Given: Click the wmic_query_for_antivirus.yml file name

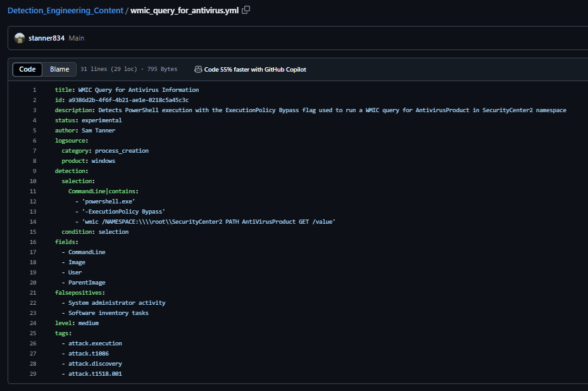Looking at the screenshot, I should (184, 11).
